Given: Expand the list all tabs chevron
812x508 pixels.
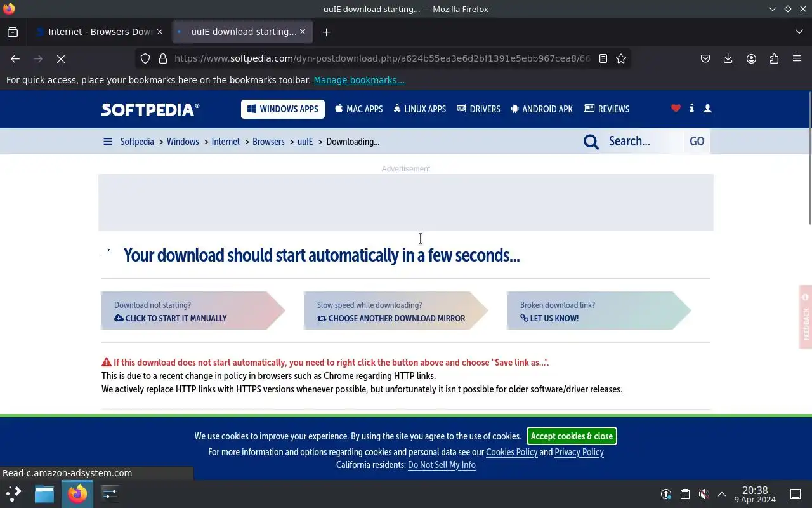Looking at the screenshot, I should click(x=799, y=32).
